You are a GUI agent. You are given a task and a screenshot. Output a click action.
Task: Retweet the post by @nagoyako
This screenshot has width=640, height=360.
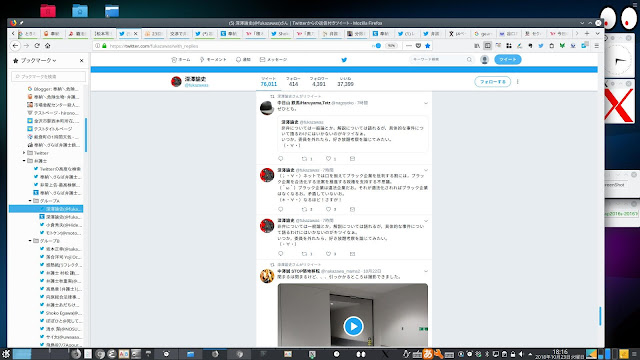click(304, 159)
